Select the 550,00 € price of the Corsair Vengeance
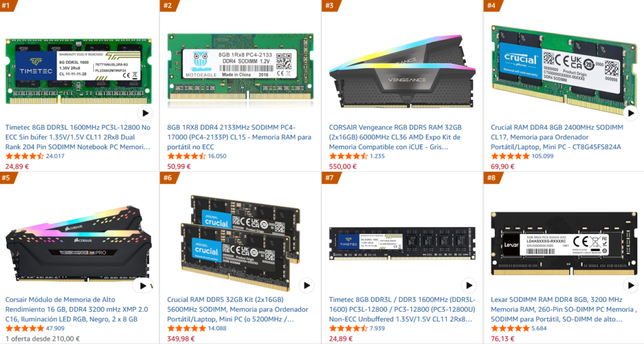The width and height of the screenshot is (644, 344). 343,167
